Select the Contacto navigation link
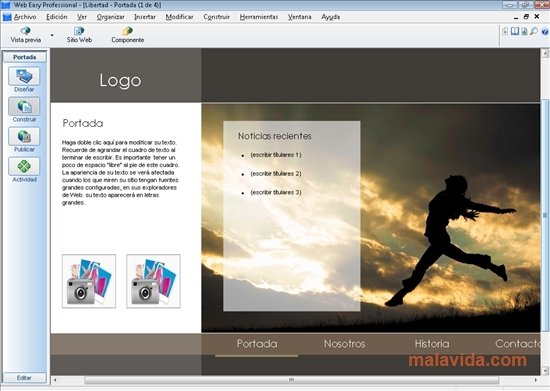 pyautogui.click(x=517, y=344)
